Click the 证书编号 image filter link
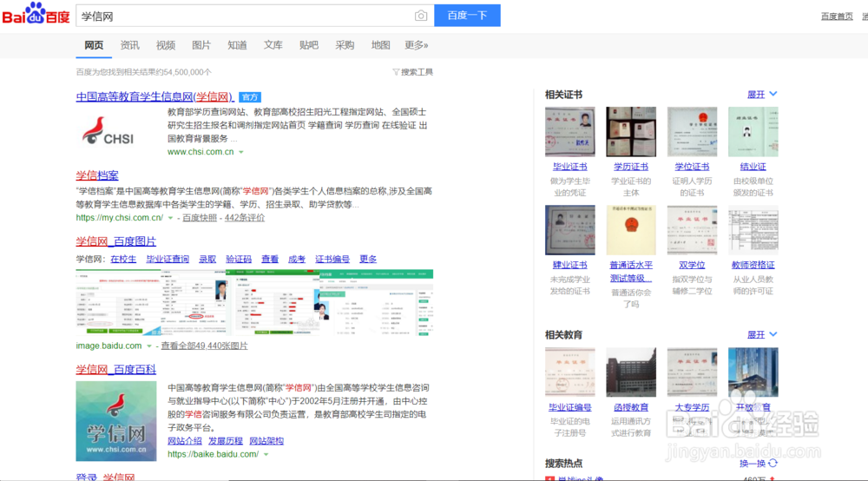 [332, 259]
